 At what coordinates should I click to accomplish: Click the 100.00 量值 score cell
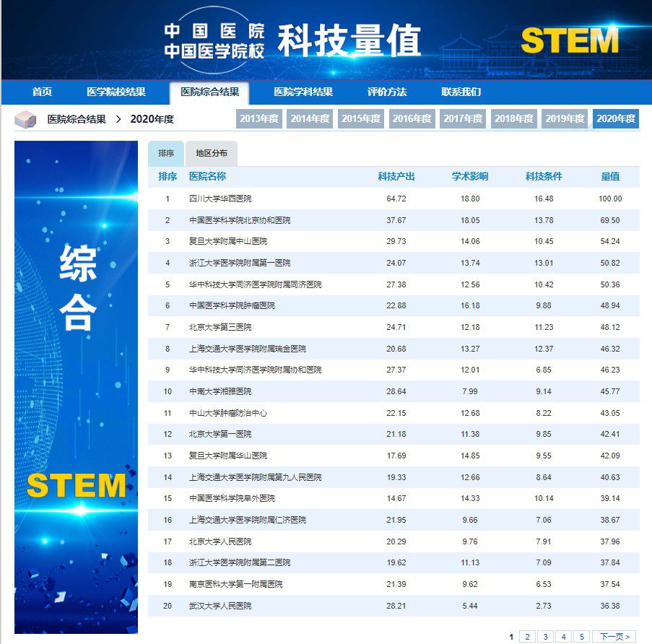610,199
